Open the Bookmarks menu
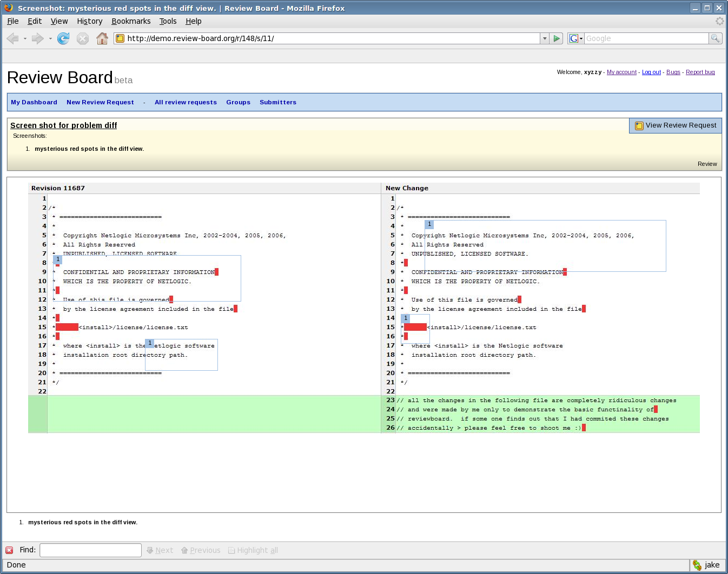Image resolution: width=728 pixels, height=574 pixels. (x=131, y=21)
